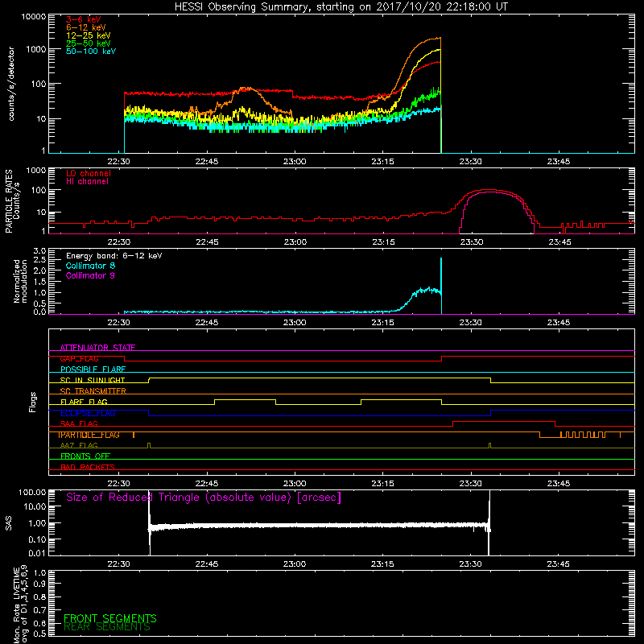Click the 23:15 tick under the counts plot
Viewport: 644px width, 644px height.
pos(382,162)
